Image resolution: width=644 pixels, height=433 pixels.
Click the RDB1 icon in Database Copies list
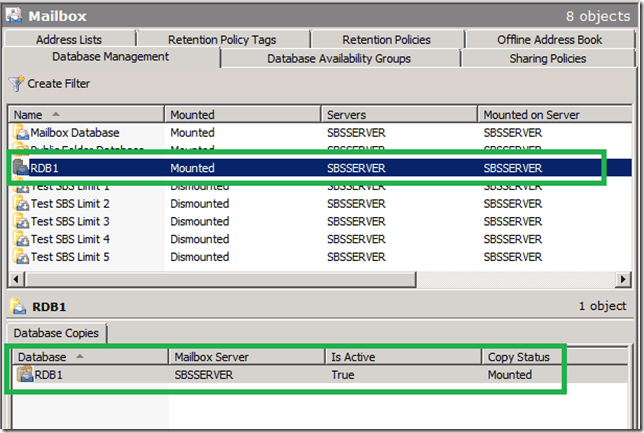(25, 375)
